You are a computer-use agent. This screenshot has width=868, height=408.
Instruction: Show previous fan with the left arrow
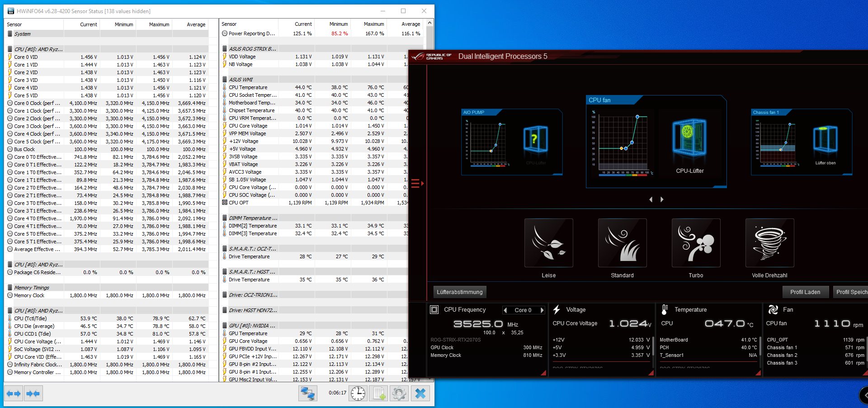(x=651, y=199)
